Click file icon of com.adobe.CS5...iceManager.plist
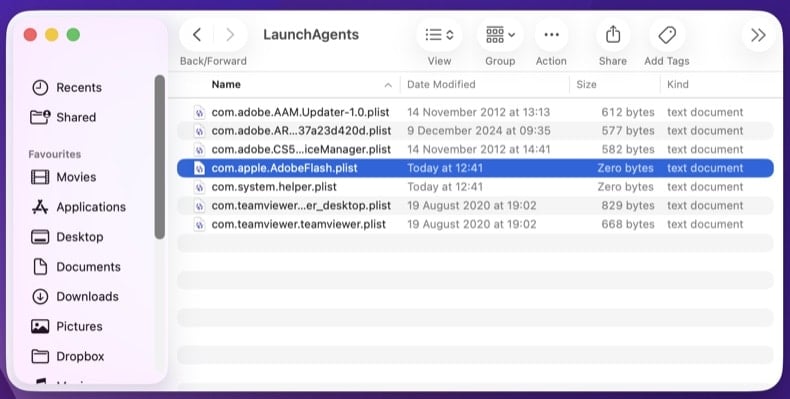 pyautogui.click(x=200, y=150)
